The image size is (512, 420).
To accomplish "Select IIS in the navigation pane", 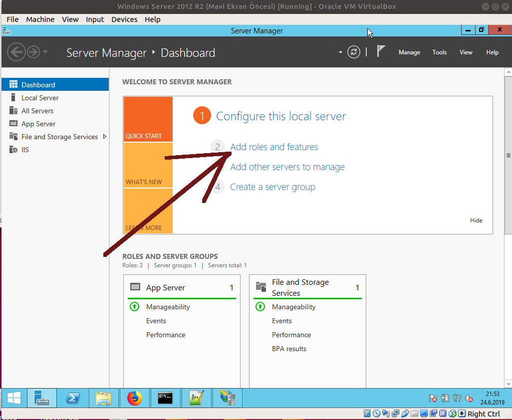I will pos(55,150).
